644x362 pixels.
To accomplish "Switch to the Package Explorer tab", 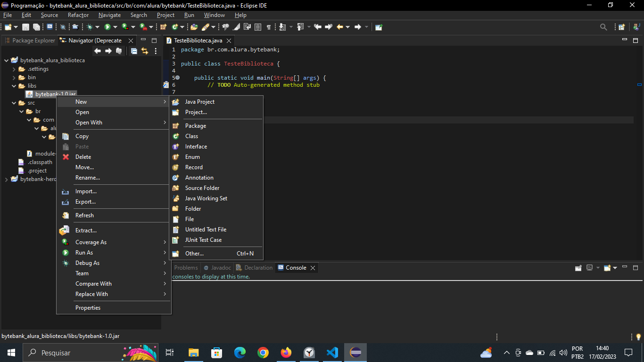I will click(x=29, y=41).
